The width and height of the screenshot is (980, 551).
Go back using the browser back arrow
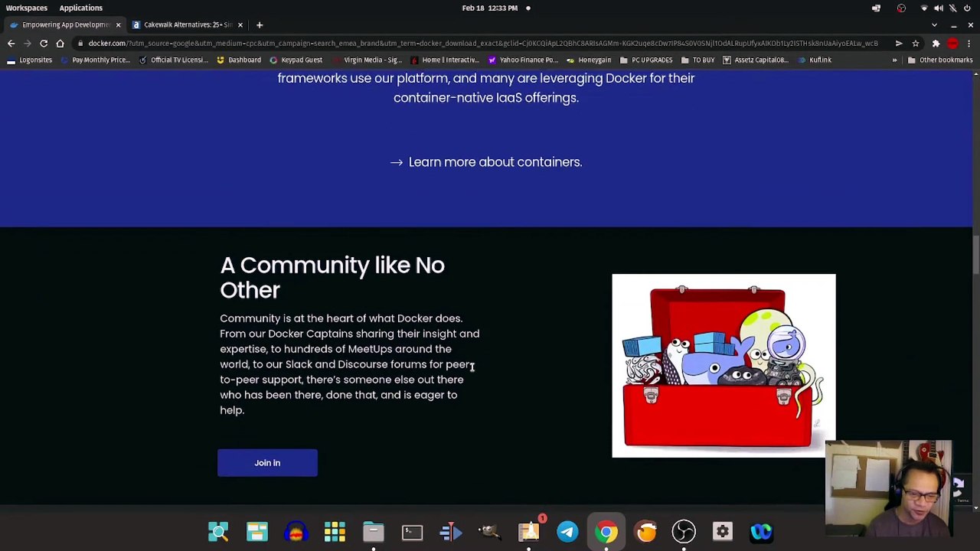click(11, 44)
